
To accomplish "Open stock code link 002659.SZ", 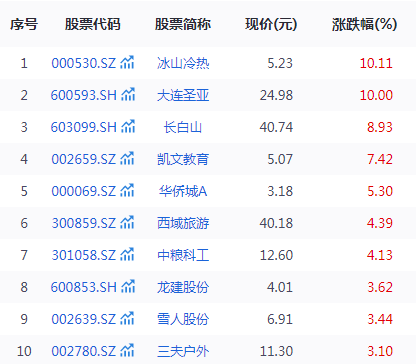I will tap(84, 159).
